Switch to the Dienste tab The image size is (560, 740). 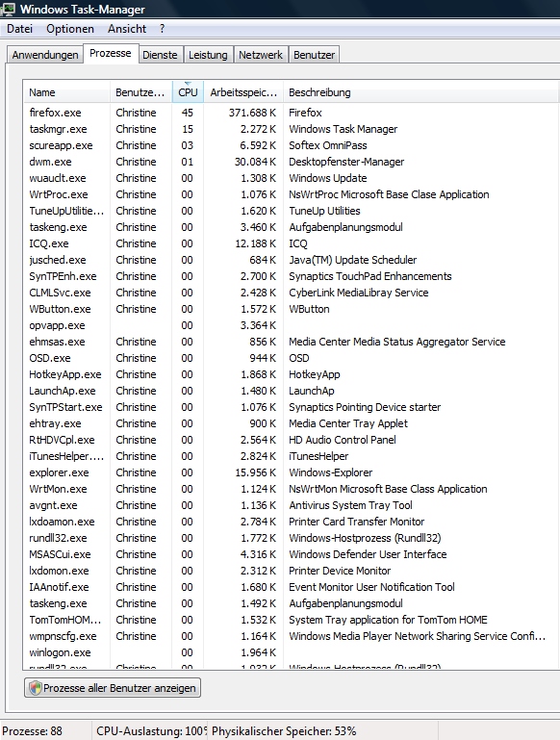160,55
